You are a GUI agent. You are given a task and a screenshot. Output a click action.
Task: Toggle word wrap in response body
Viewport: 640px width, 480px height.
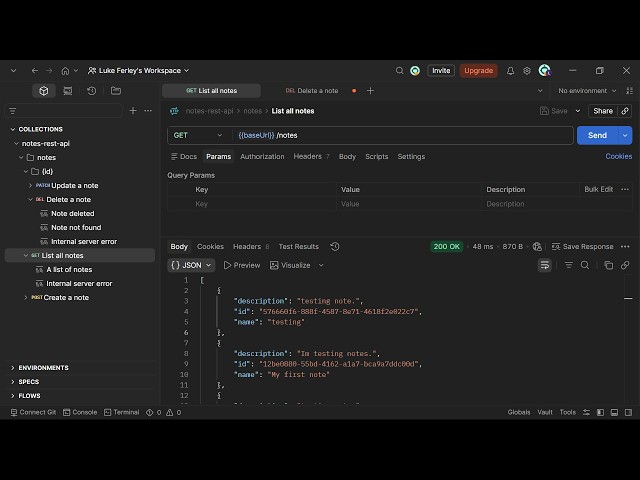pos(544,265)
